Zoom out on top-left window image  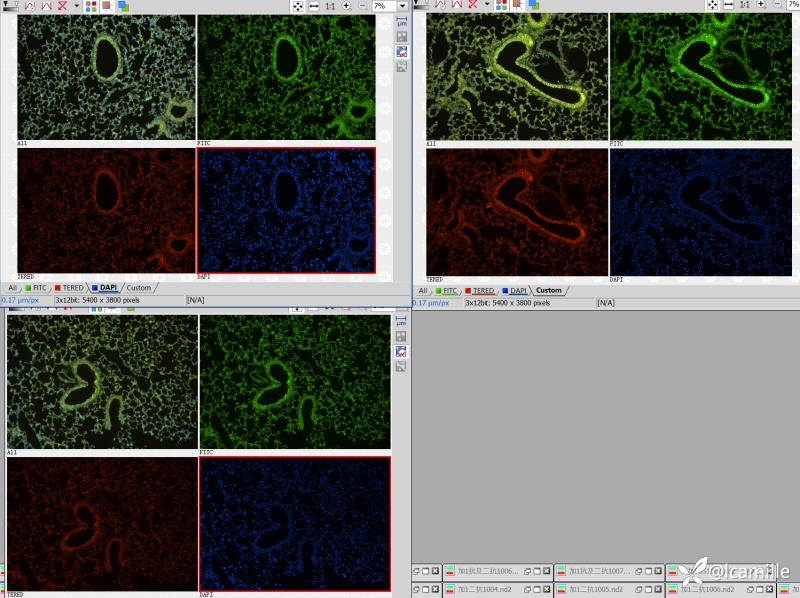pyautogui.click(x=362, y=6)
